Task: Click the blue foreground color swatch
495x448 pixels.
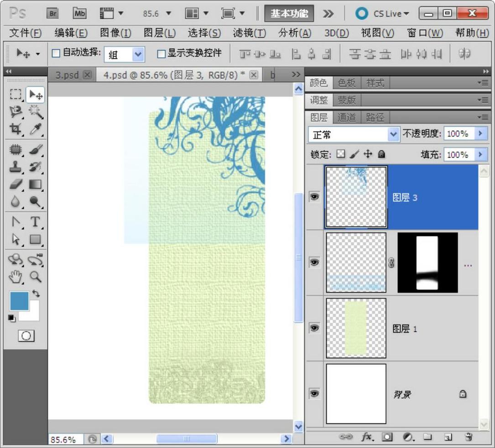Action: [19, 301]
